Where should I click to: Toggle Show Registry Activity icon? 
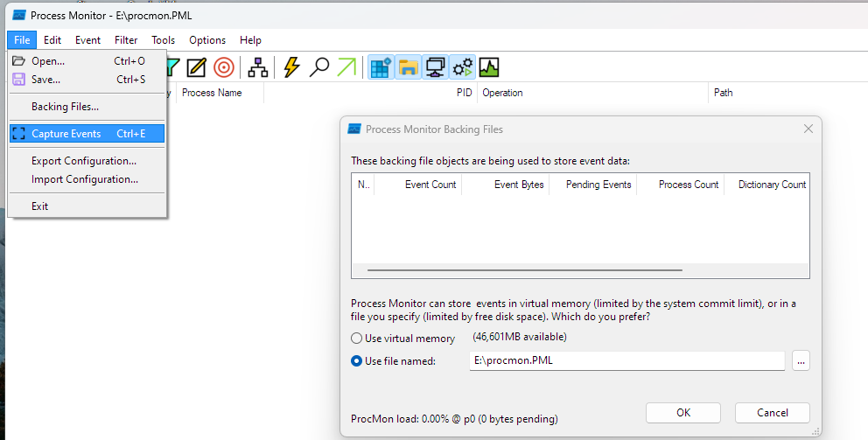click(381, 67)
